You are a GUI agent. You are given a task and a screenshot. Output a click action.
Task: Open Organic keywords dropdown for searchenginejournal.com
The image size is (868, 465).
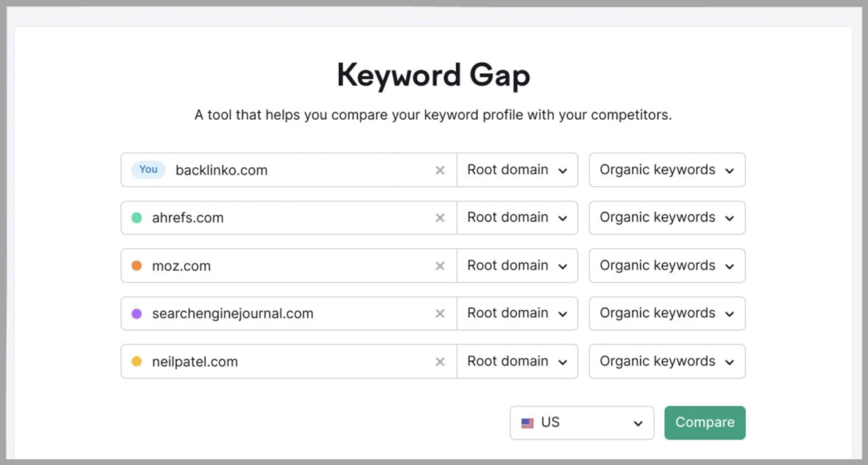click(x=667, y=314)
